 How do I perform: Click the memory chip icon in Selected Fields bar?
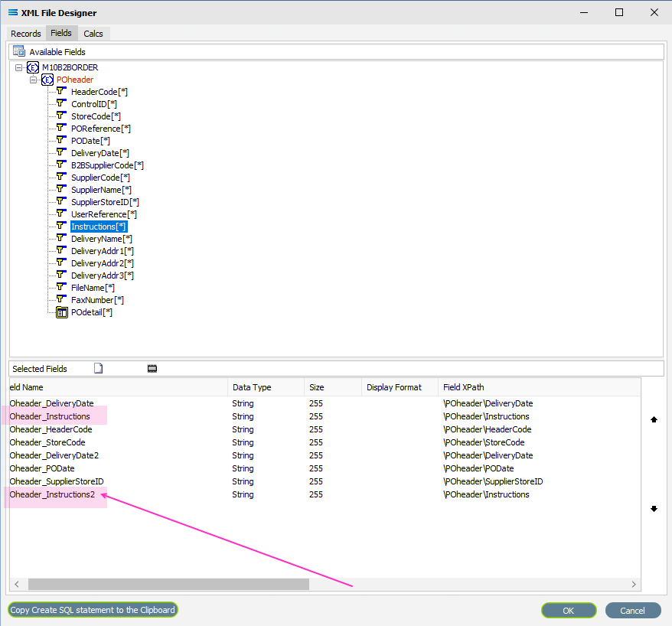click(152, 369)
